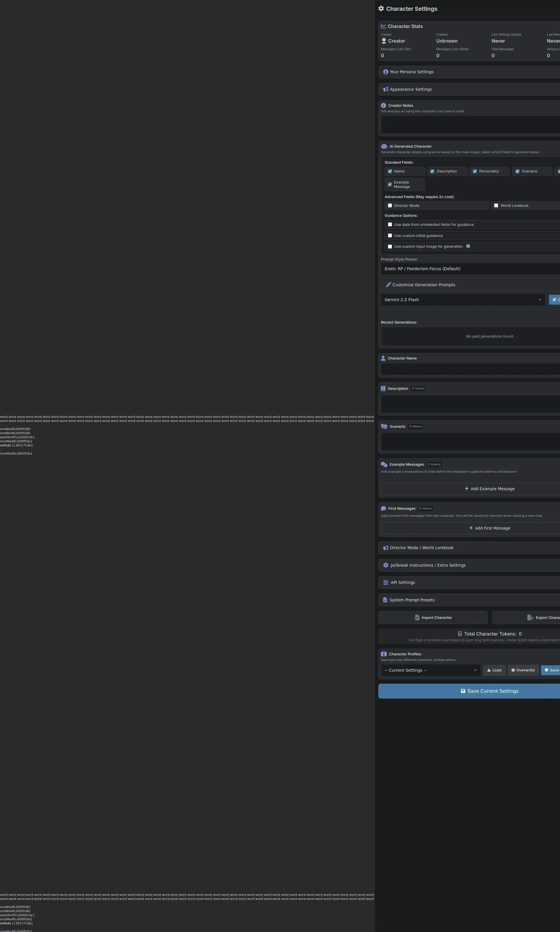
Task: Click into the Scenario text area
Action: point(470,442)
